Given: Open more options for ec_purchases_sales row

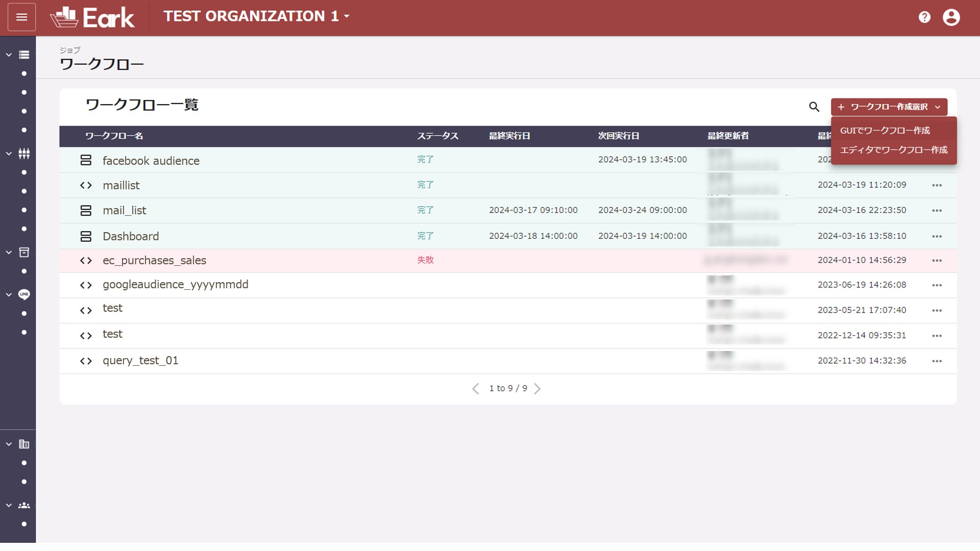Looking at the screenshot, I should [x=937, y=260].
